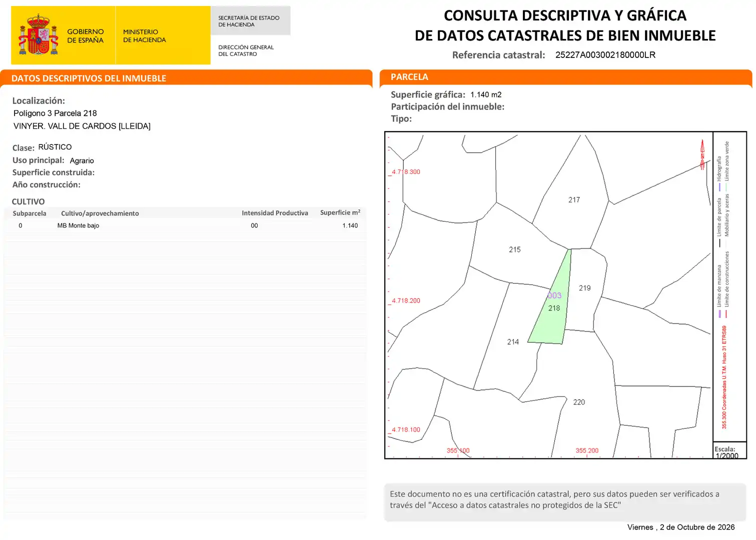Click the '355.100' easting coordinate label
The width and height of the screenshot is (756, 540).
(x=458, y=450)
